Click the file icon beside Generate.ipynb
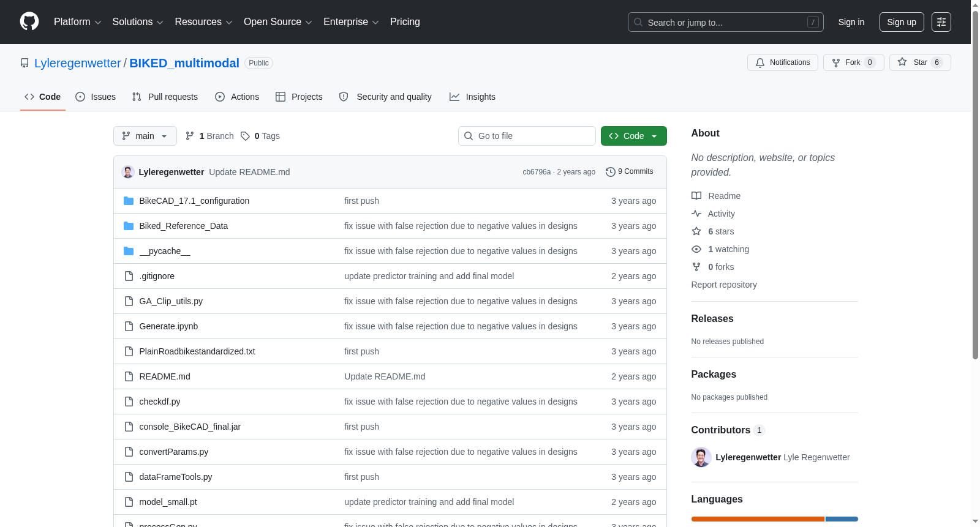The image size is (980, 527). click(129, 326)
